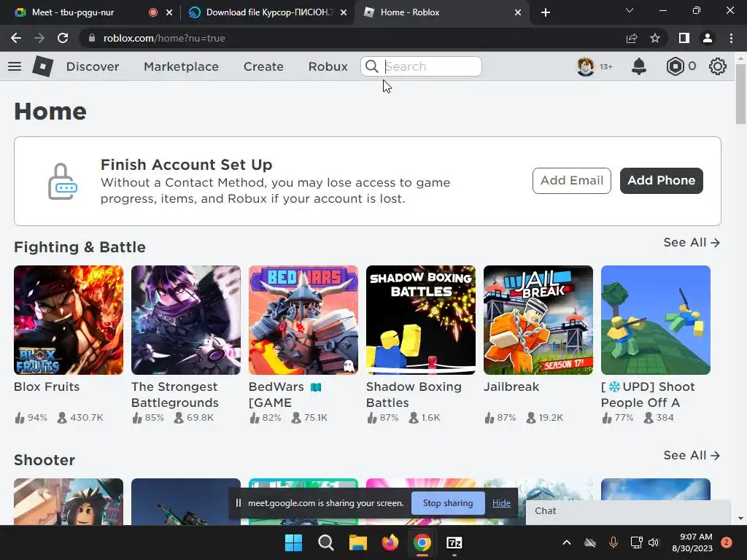Open Windows taskbar search

pos(326,542)
